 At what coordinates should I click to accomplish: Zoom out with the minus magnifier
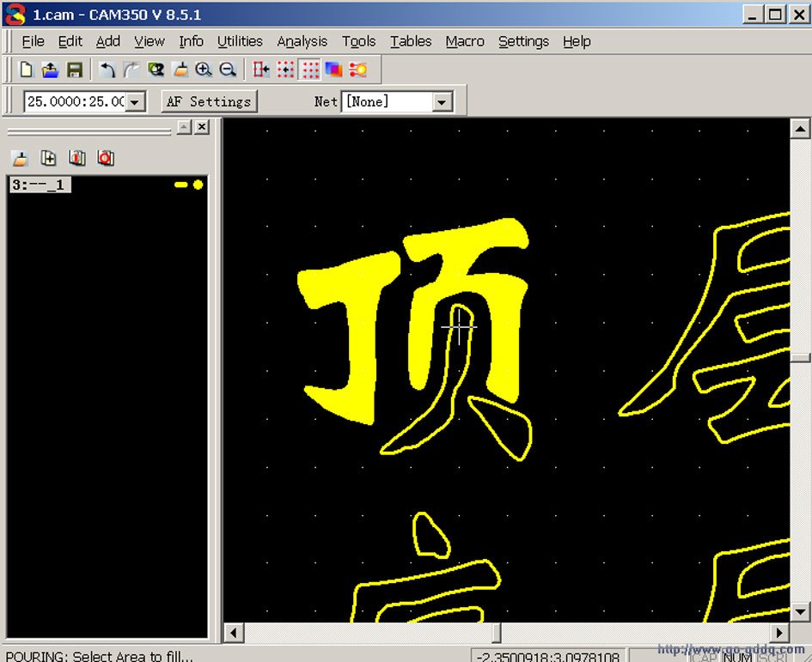tap(228, 70)
